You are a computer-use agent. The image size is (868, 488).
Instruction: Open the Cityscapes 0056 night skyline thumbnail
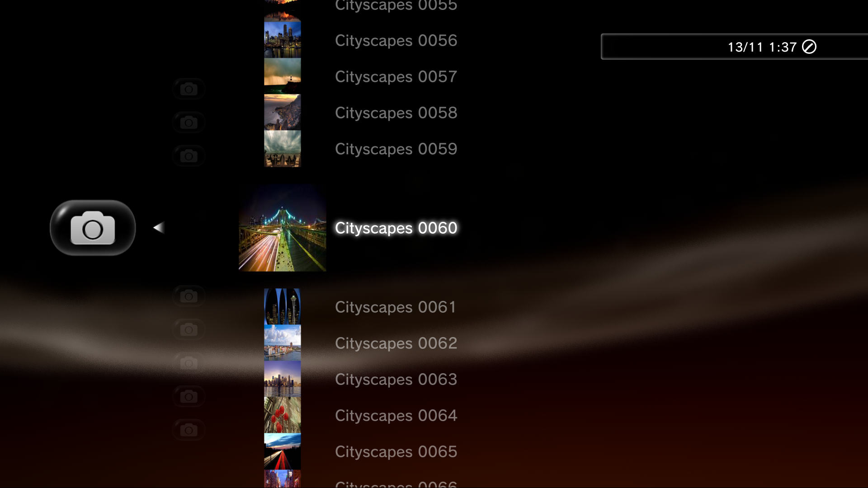(283, 40)
